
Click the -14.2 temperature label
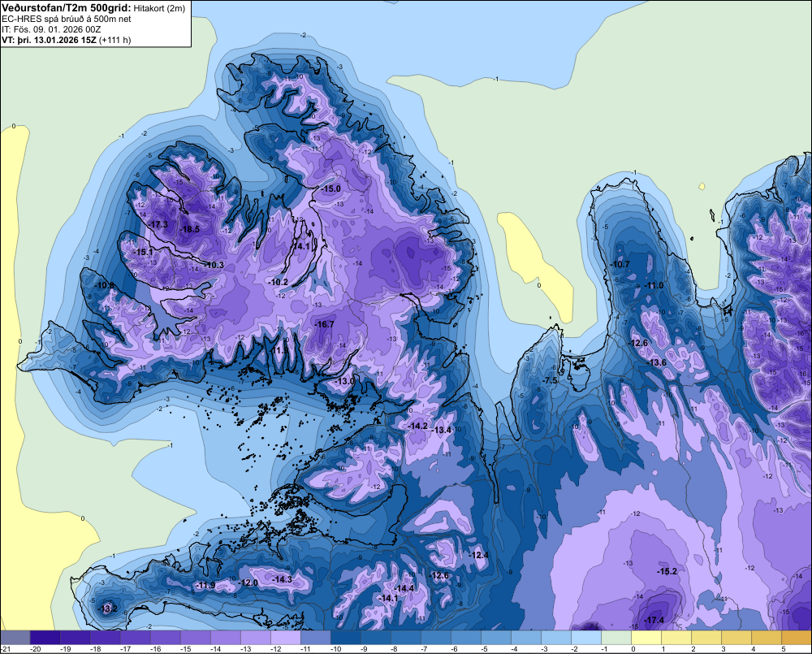coord(417,426)
